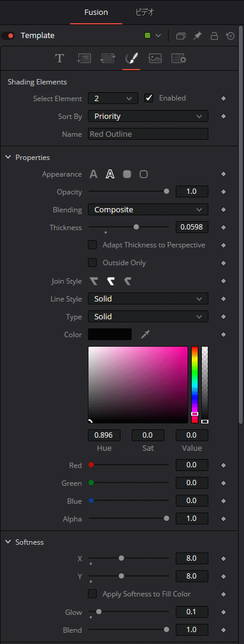The height and width of the screenshot is (644, 244).
Task: Uncheck the Enabled checkbox
Action: tap(148, 98)
